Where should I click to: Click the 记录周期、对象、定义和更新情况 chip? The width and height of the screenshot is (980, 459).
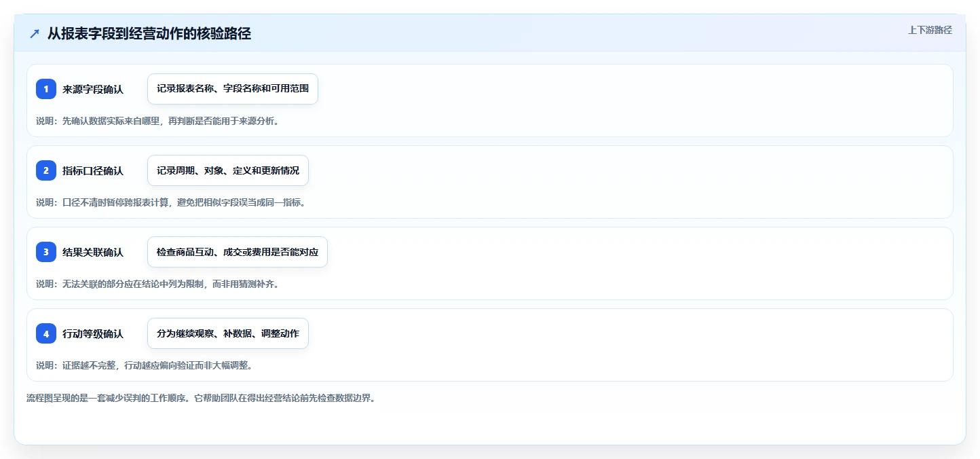pyautogui.click(x=228, y=170)
